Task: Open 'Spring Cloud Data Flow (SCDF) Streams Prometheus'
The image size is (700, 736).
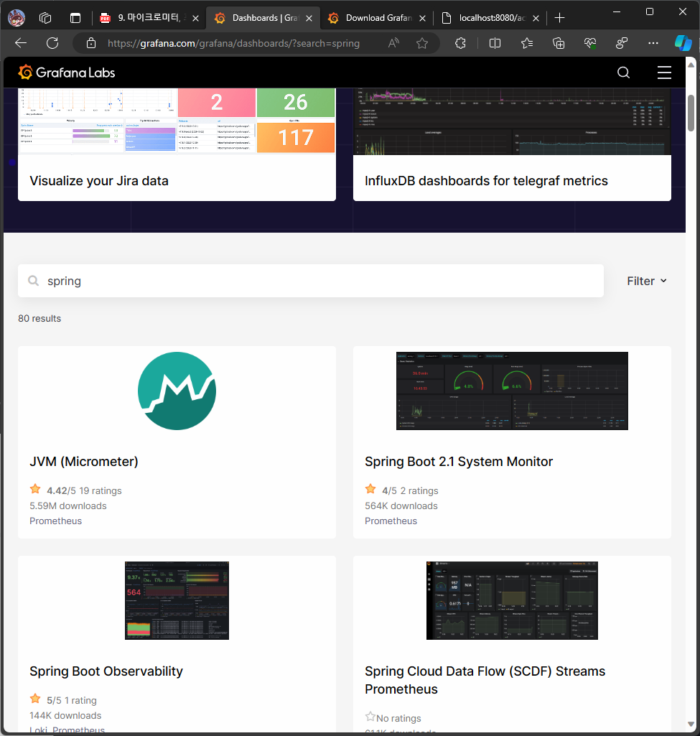Action: point(485,680)
